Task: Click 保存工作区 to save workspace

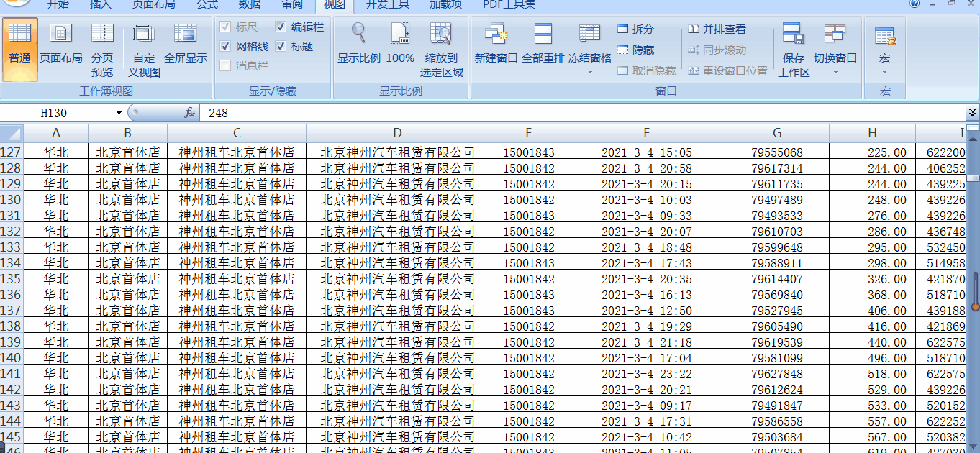Action: point(793,50)
